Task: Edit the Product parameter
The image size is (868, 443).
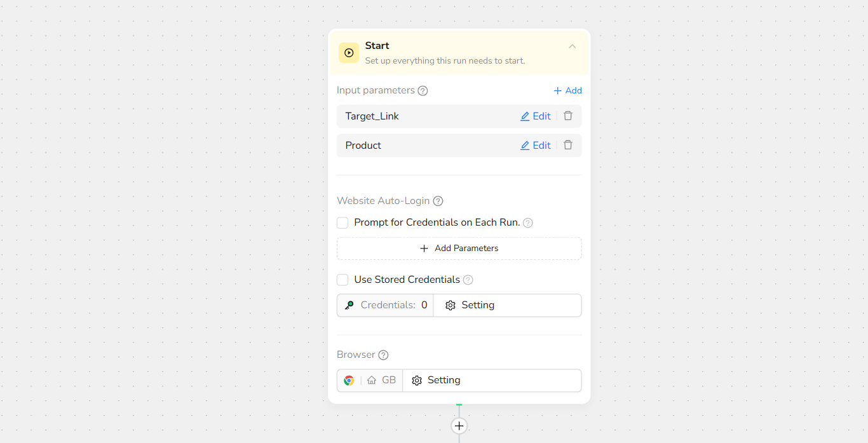Action: tap(536, 146)
